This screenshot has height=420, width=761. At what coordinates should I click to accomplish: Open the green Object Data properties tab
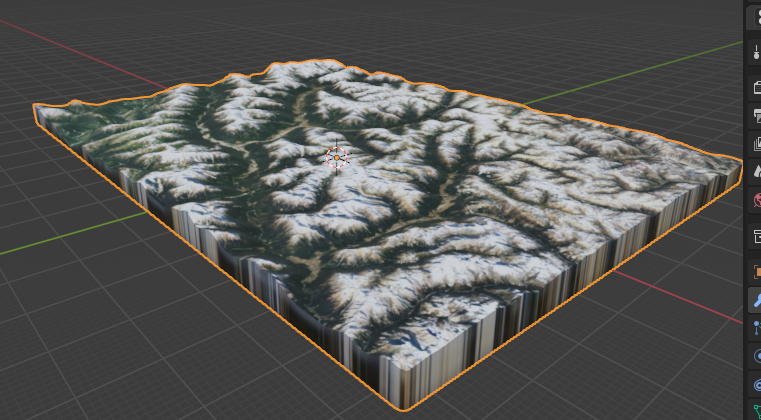click(x=755, y=411)
